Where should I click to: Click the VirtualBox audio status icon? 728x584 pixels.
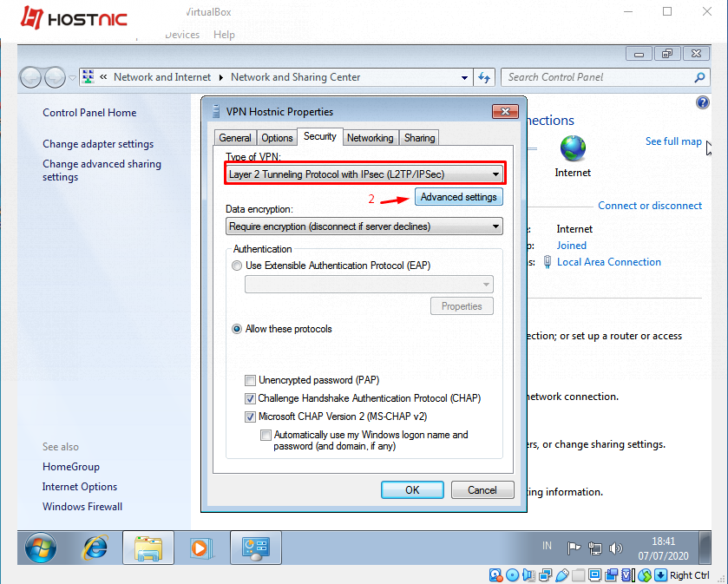[527, 574]
